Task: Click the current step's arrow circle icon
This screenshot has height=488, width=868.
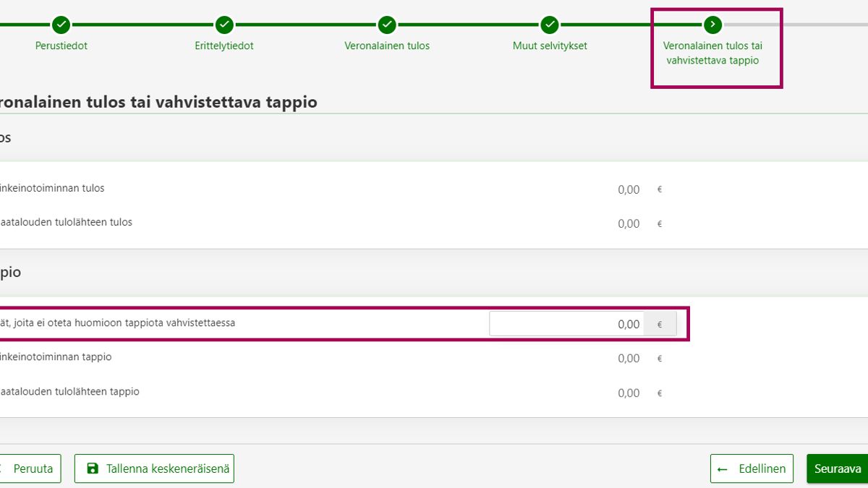Action: pos(713,25)
